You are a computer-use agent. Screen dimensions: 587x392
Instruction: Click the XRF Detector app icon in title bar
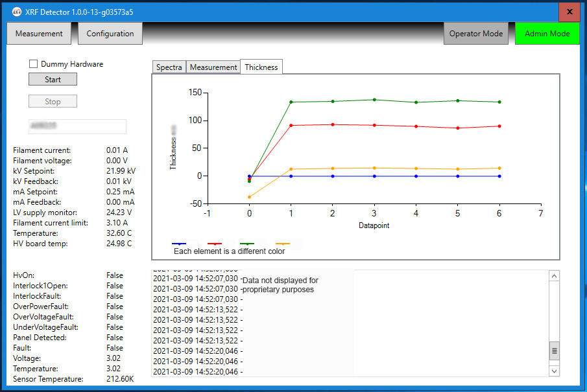[x=17, y=12]
